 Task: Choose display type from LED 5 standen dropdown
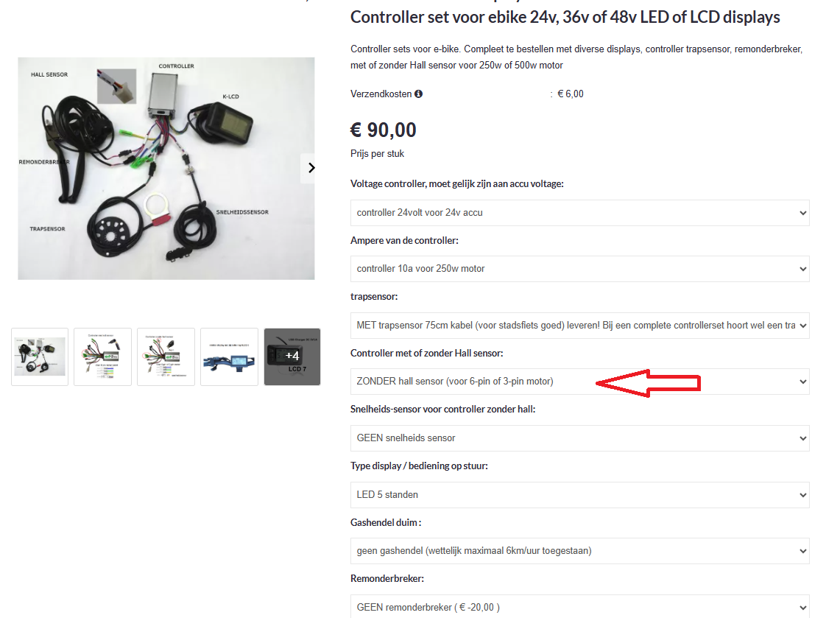coord(579,495)
